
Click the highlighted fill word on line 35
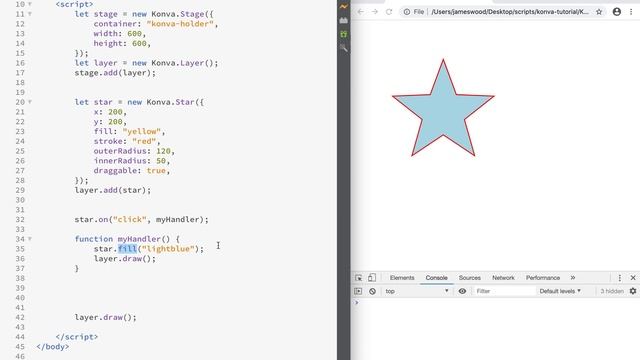coord(127,249)
